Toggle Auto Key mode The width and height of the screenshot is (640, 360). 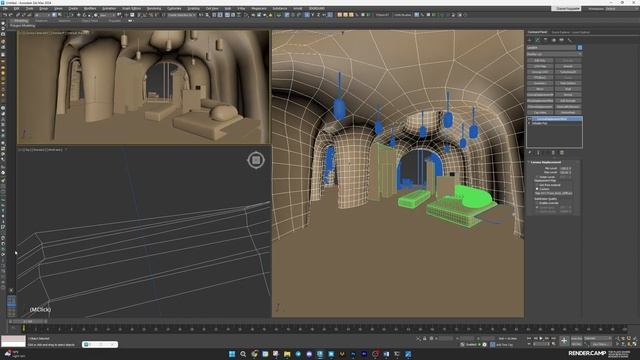pyautogui.click(x=577, y=338)
